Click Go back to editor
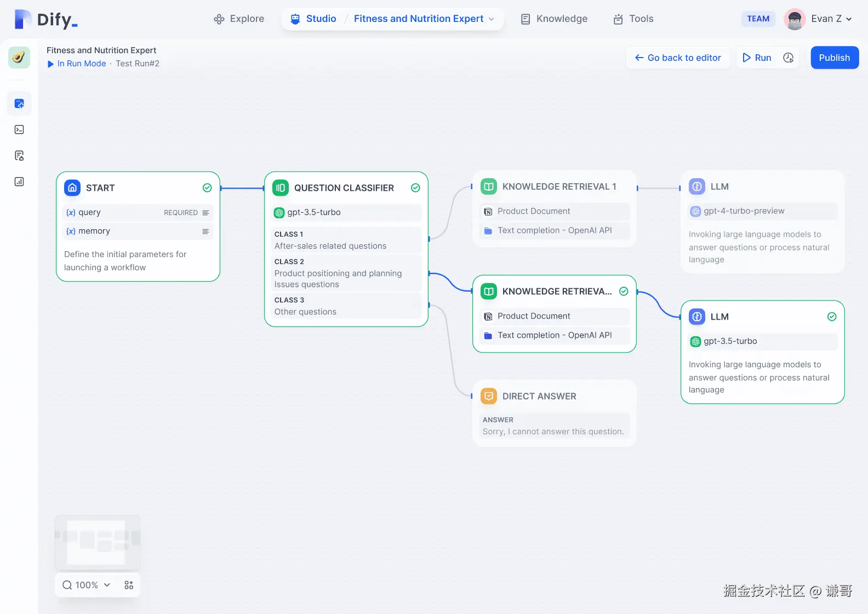The height and width of the screenshot is (614, 868). tap(678, 58)
